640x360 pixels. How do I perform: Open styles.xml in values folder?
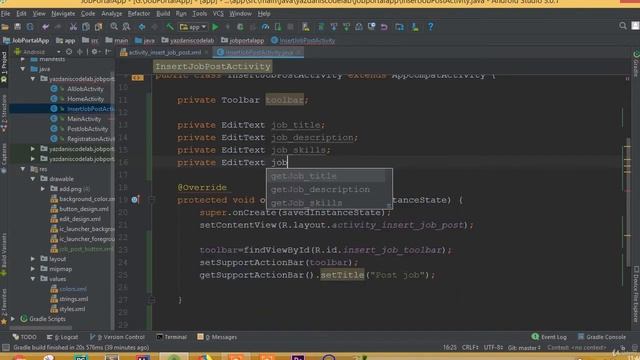pos(72,309)
